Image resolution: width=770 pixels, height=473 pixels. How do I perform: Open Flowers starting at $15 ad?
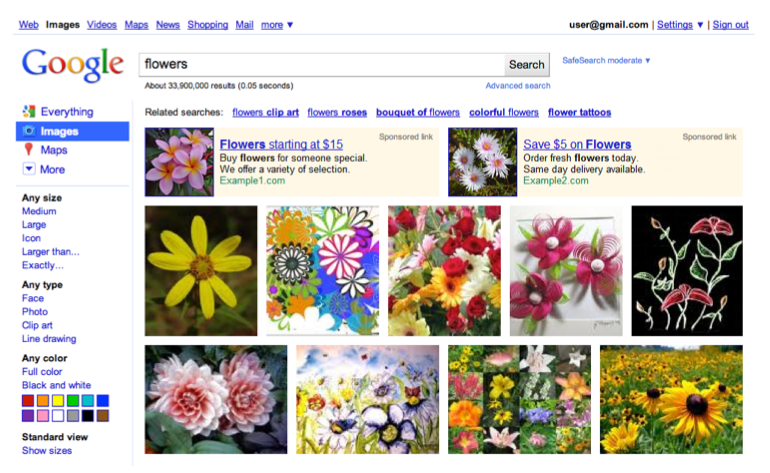[x=281, y=144]
